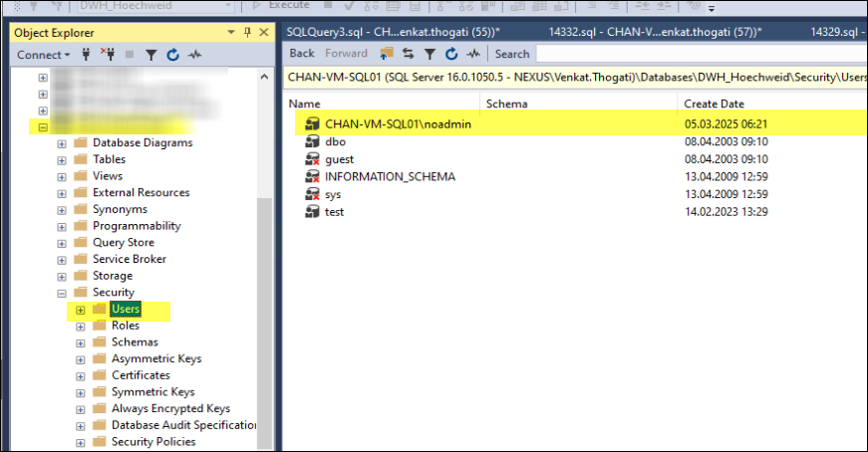Viewport: 868px width, 452px height.
Task: Click the dbo user icon
Action: click(x=312, y=141)
